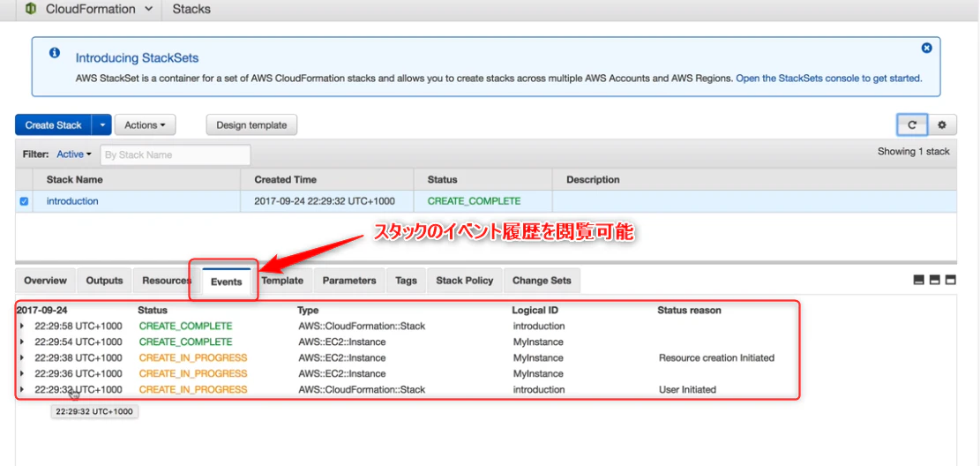Click the Design template button
The height and width of the screenshot is (466, 980).
(x=251, y=125)
